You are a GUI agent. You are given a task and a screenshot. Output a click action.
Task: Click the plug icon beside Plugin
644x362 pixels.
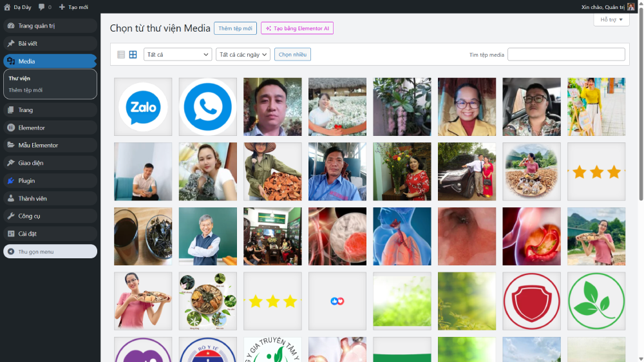[x=11, y=181]
